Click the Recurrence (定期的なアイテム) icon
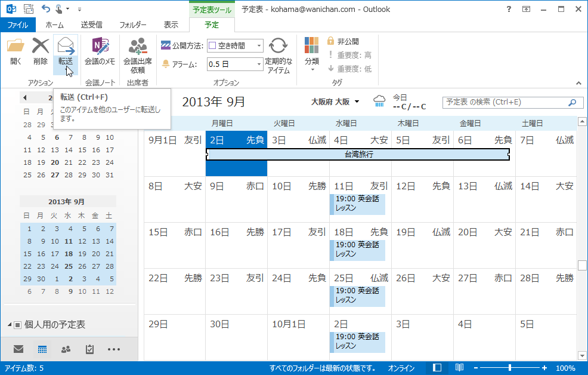588x375 pixels. coord(278,46)
